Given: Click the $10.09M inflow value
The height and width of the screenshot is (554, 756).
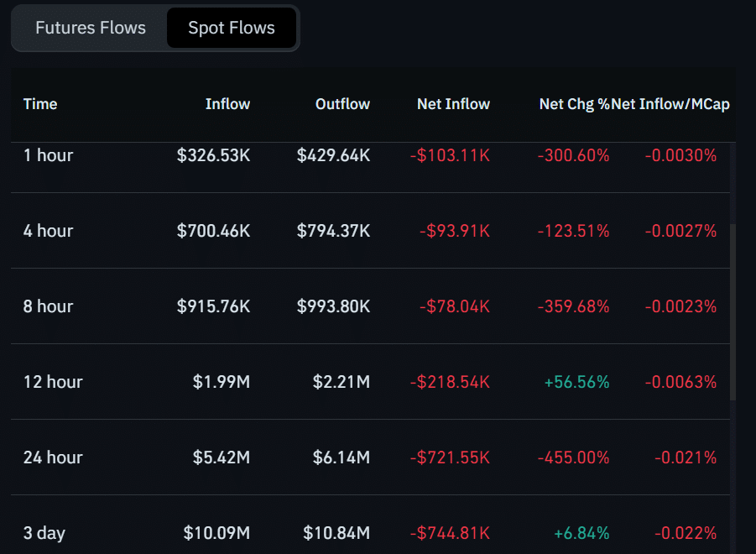Looking at the screenshot, I should point(216,533).
